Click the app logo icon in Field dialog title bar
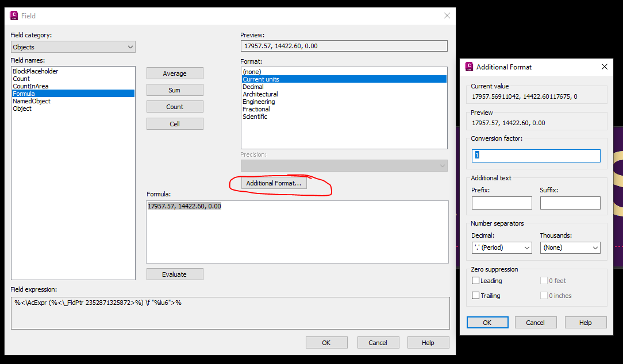Image resolution: width=623 pixels, height=364 pixels. coord(13,15)
